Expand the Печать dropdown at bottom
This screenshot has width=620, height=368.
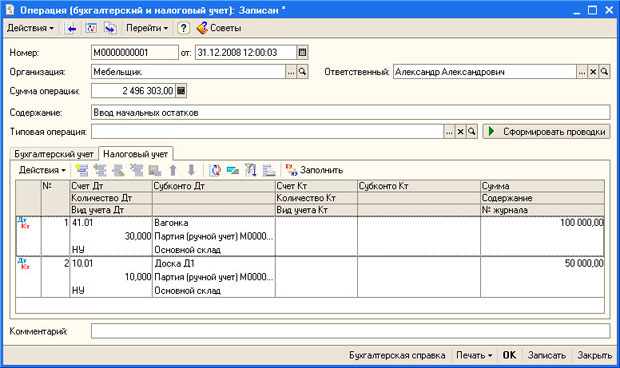[474, 355]
